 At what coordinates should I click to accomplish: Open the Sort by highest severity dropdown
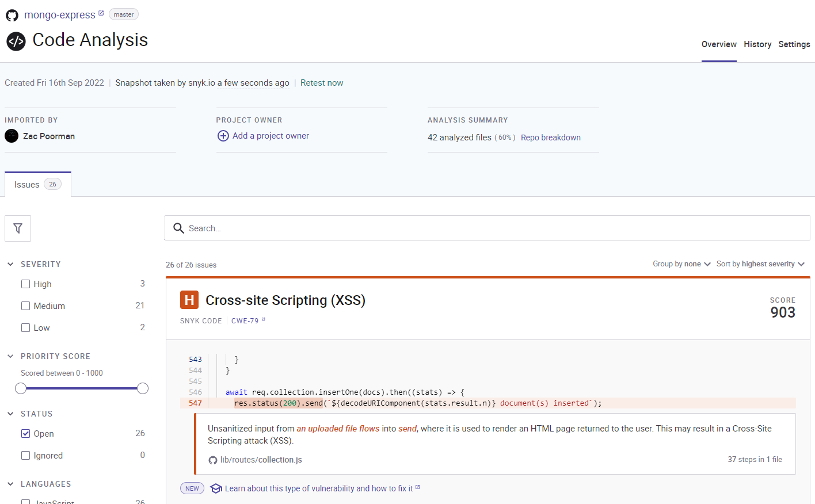[x=760, y=264]
